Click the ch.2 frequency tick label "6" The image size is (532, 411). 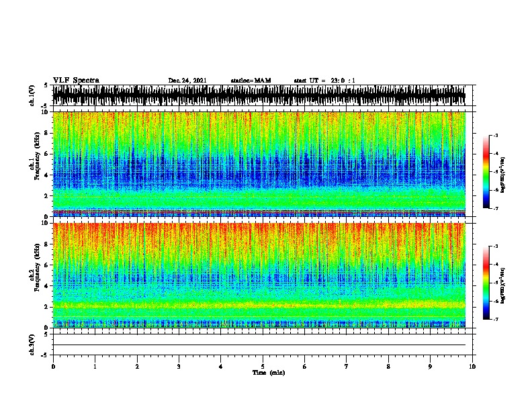tap(46, 265)
